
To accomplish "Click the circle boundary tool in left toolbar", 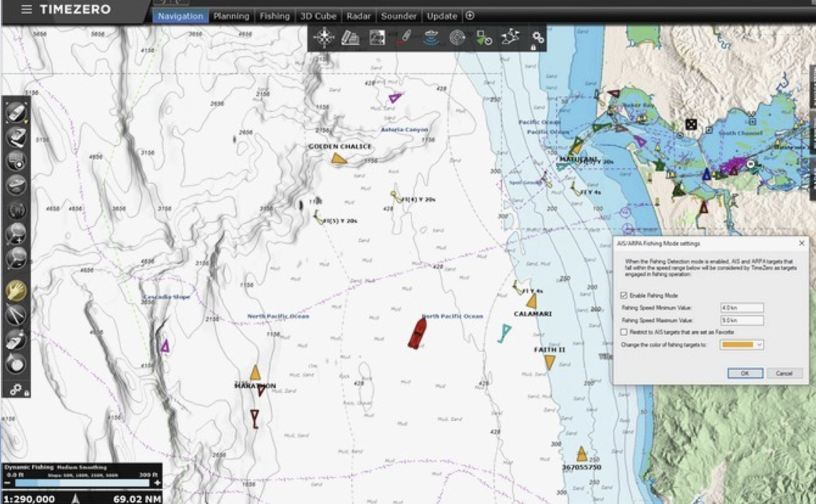I will click(16, 363).
